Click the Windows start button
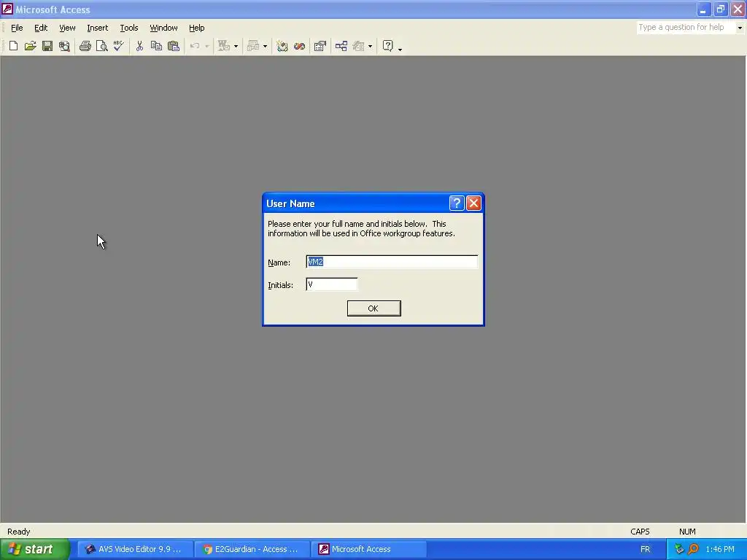The height and width of the screenshot is (560, 747). [35, 549]
